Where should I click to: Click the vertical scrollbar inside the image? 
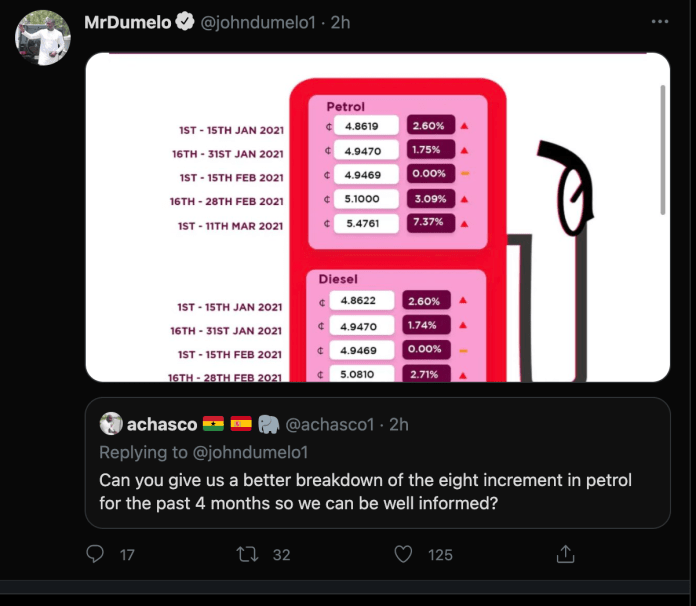click(662, 150)
